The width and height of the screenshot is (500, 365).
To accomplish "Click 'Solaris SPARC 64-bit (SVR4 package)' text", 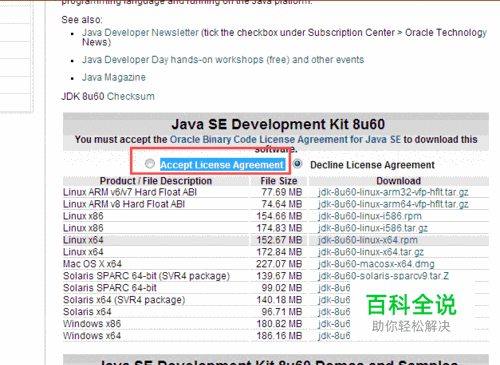I will pos(147,276).
